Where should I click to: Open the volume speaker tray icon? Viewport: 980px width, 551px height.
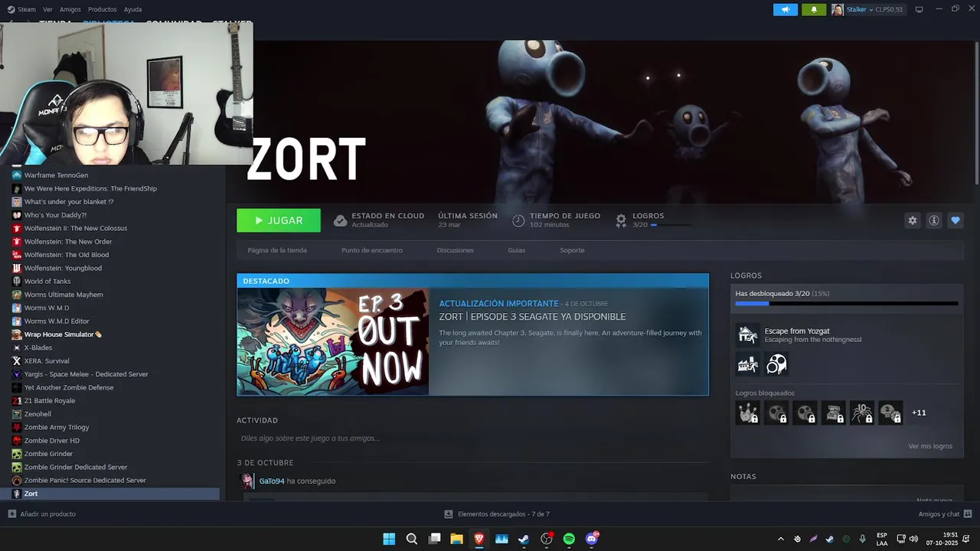[x=913, y=539]
